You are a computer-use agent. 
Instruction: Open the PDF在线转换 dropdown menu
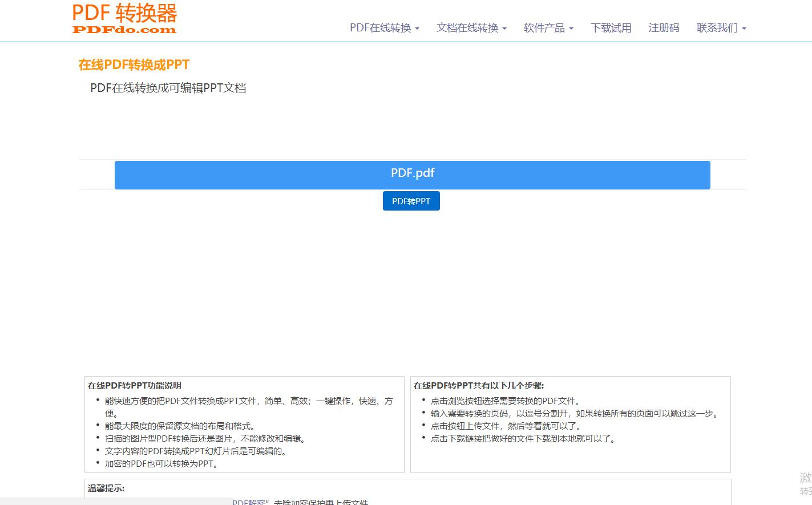381,27
